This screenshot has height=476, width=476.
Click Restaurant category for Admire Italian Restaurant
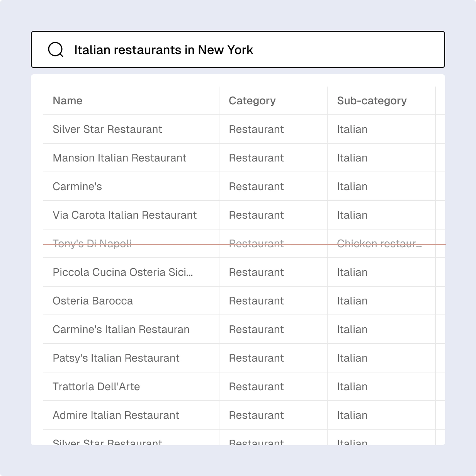point(256,415)
